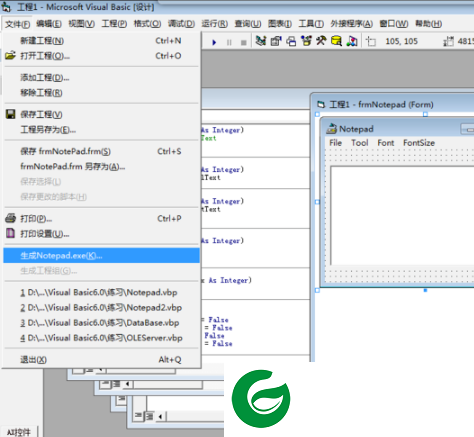Open the 帮助(H) menu
This screenshot has height=437, width=474.
coord(428,24)
